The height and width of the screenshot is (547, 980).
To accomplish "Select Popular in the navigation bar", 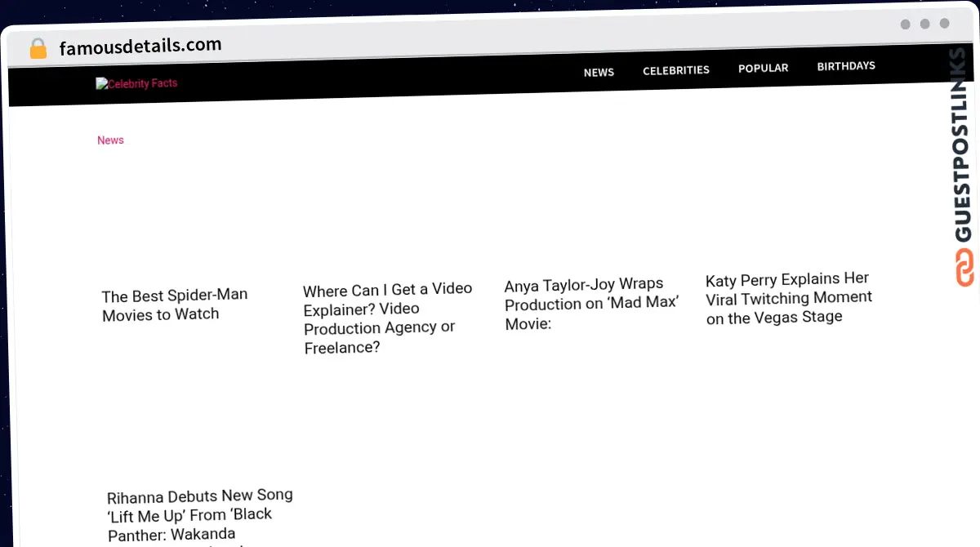I will tap(764, 69).
